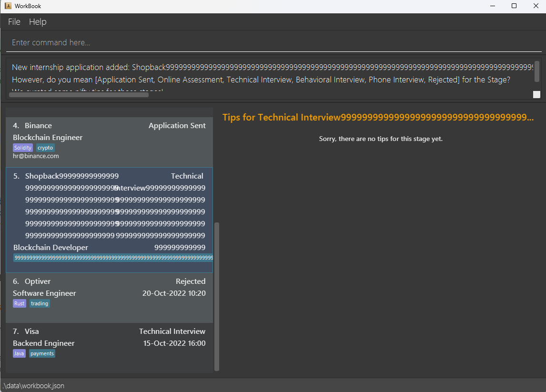Click the Java tag on Visa
This screenshot has width=546, height=392.
click(x=19, y=353)
